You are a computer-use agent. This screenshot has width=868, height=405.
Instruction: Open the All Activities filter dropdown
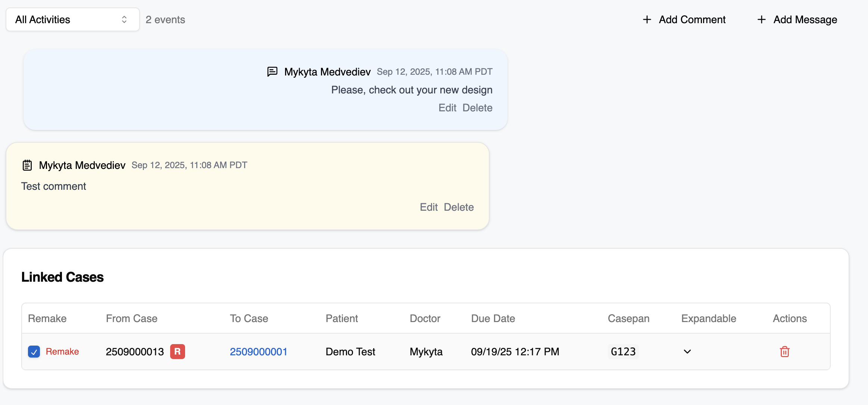[x=73, y=19]
